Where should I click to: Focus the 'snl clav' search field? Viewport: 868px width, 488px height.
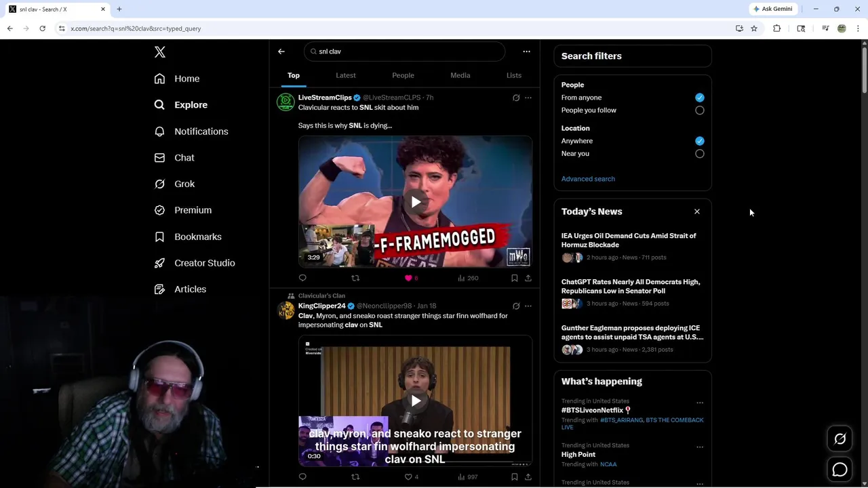pyautogui.click(x=404, y=52)
